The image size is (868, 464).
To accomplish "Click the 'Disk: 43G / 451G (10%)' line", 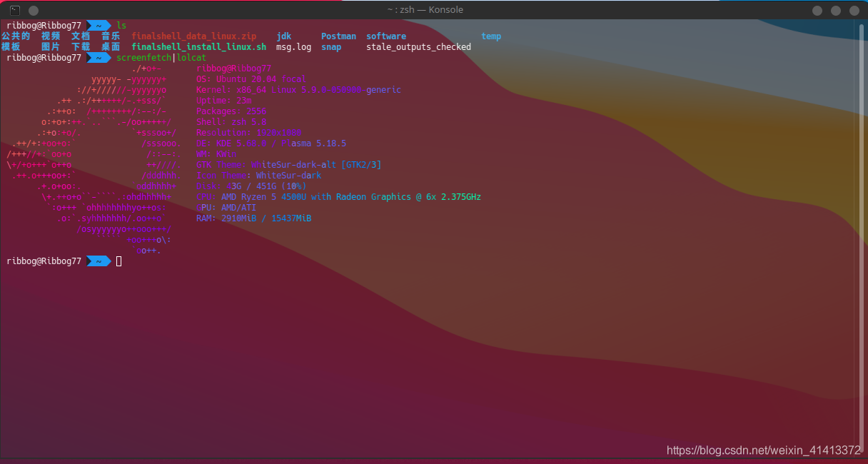I will coord(251,186).
